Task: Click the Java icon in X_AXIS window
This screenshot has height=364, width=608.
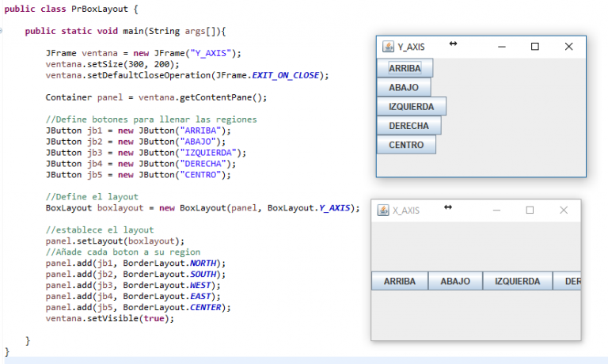Action: (x=383, y=210)
